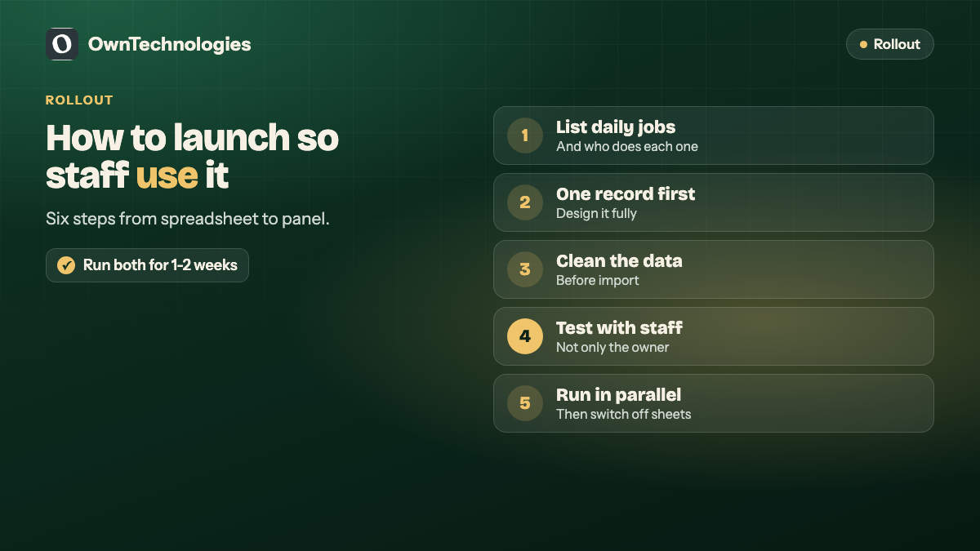980x551 pixels.
Task: Click the 'Design it fully' caption
Action: click(x=596, y=214)
